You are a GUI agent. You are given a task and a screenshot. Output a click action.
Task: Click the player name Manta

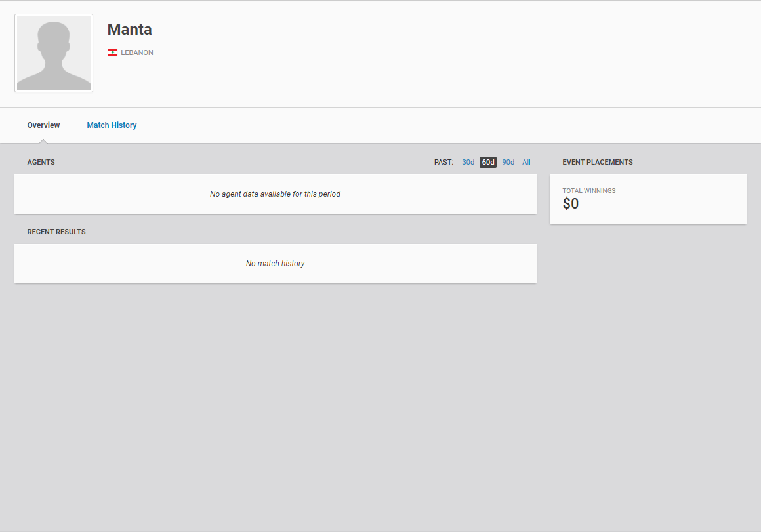point(130,29)
